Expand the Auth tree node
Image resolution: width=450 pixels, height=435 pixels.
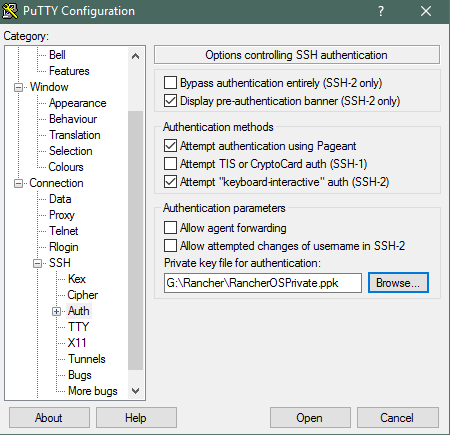[56, 311]
